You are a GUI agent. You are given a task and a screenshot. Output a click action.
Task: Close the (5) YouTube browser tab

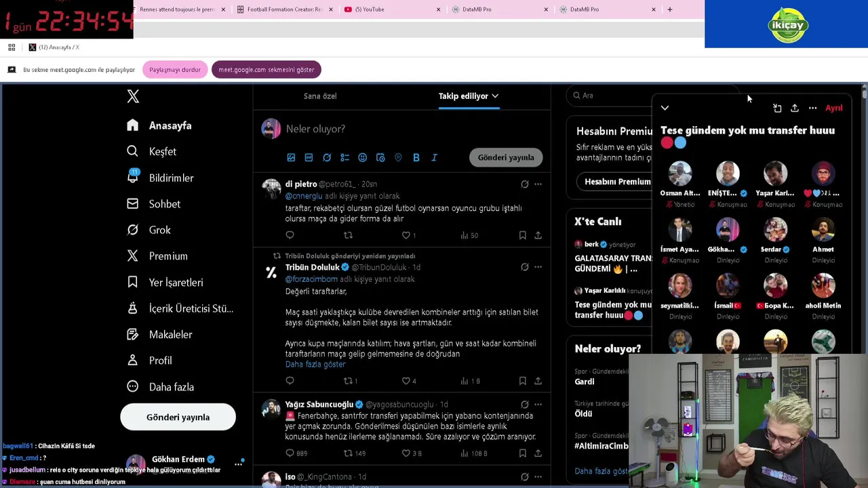tap(438, 9)
